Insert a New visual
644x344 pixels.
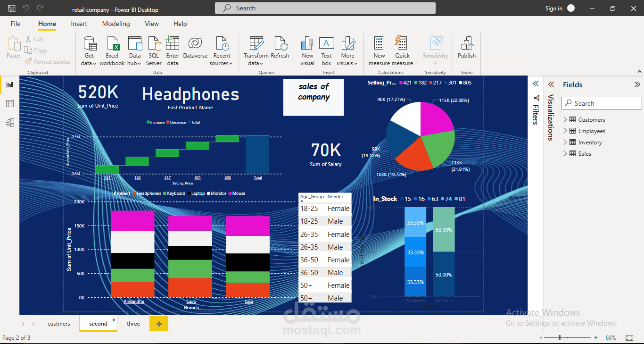pos(307,44)
